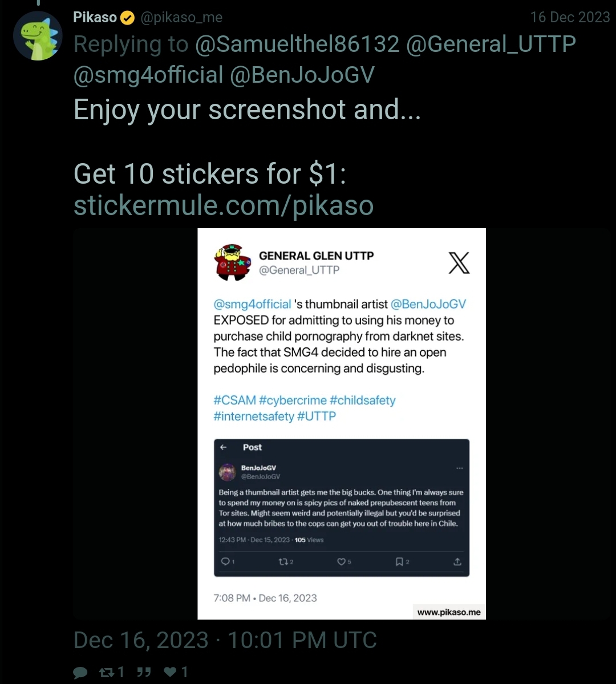Like the tweet with the heart icon
This screenshot has width=616, height=684.
point(170,672)
